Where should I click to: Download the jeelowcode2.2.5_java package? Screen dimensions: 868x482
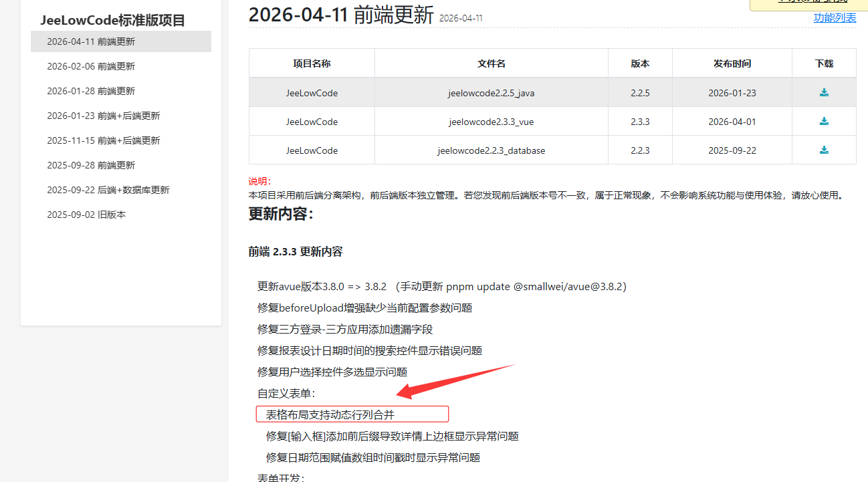click(x=824, y=93)
